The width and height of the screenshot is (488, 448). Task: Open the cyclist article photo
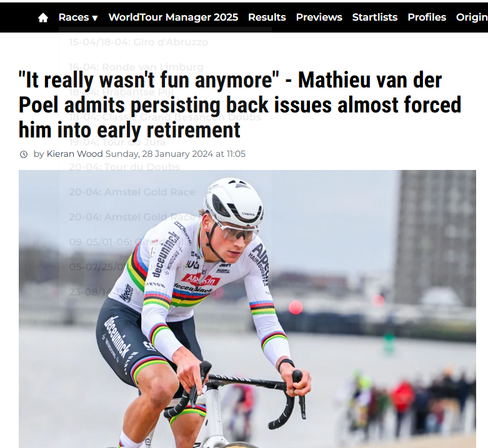point(247,309)
